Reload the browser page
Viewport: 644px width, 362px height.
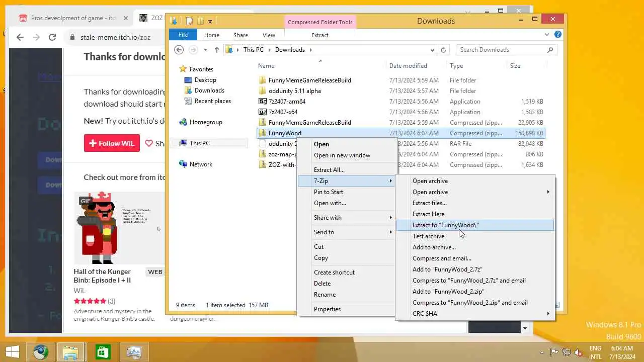(x=52, y=37)
